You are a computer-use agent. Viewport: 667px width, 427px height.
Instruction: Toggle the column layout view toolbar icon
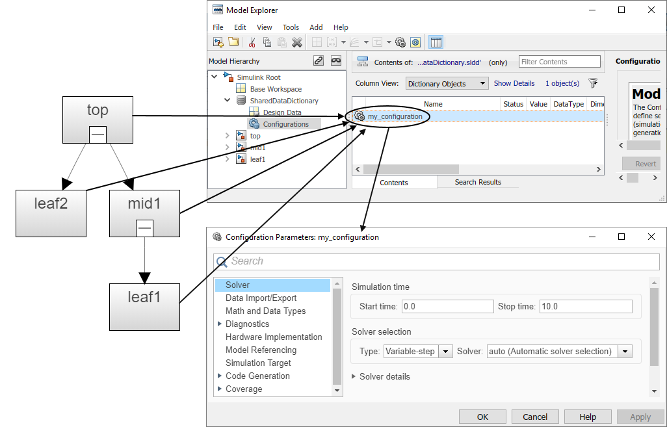tap(436, 42)
